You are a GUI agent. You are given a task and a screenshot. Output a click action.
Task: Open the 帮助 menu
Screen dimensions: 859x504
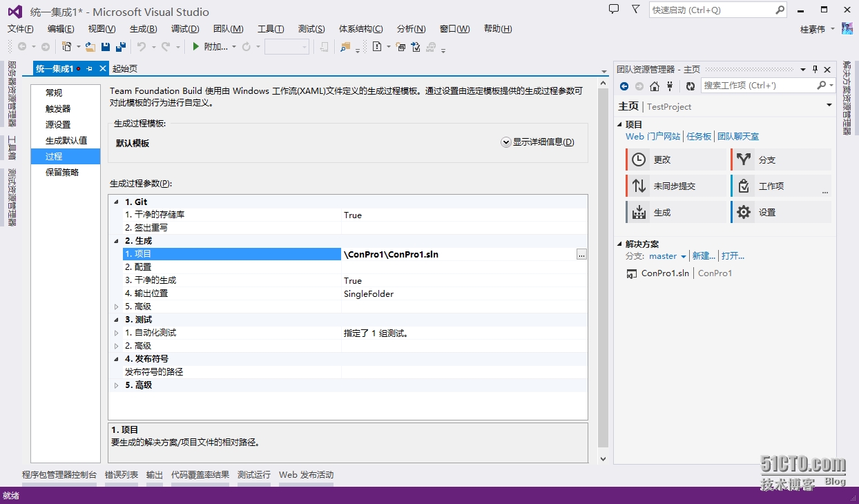point(498,29)
